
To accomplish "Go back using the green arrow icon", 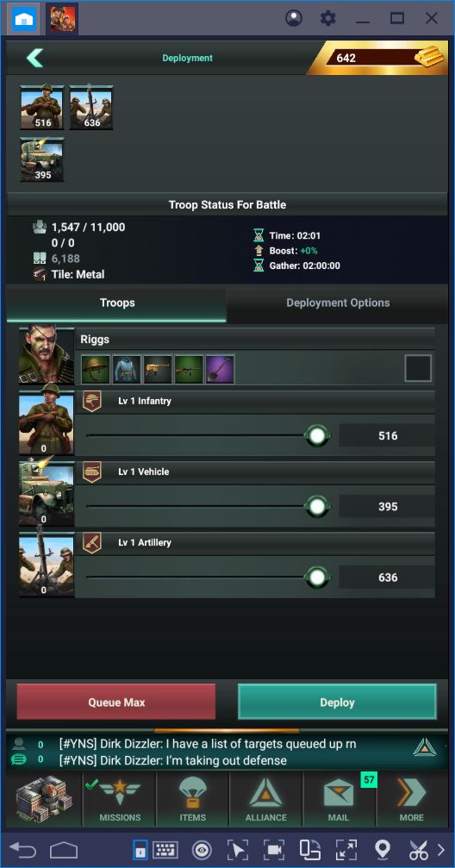I will pos(34,58).
